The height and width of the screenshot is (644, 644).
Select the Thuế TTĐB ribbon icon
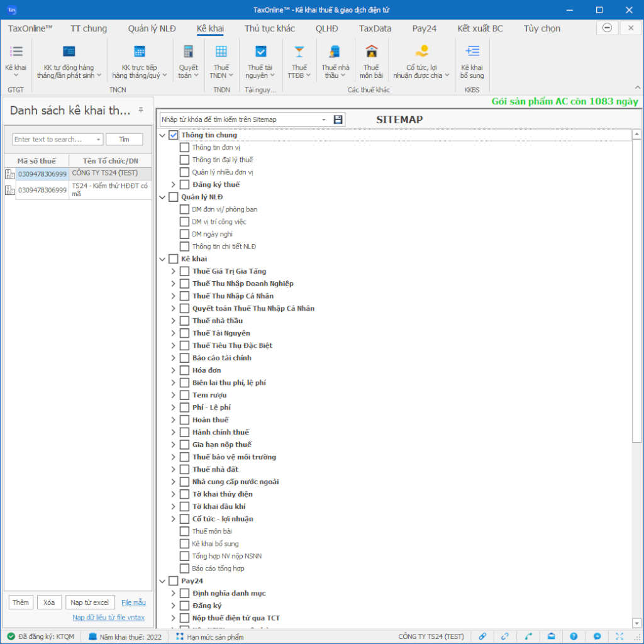coord(299,52)
